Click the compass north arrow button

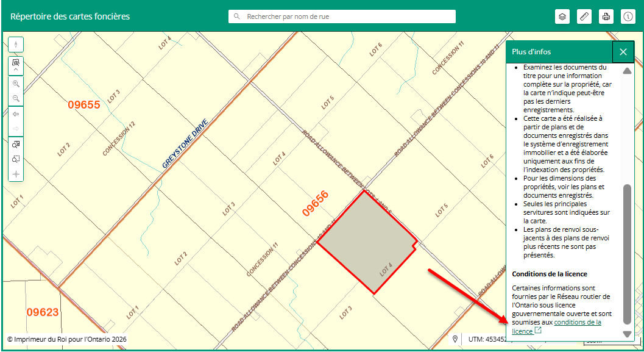pyautogui.click(x=16, y=45)
